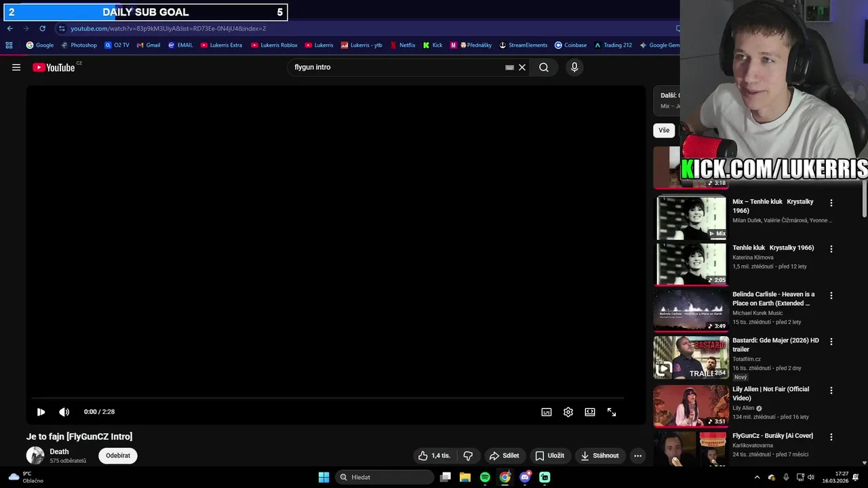
Task: Save the video with Uložit
Action: [549, 455]
